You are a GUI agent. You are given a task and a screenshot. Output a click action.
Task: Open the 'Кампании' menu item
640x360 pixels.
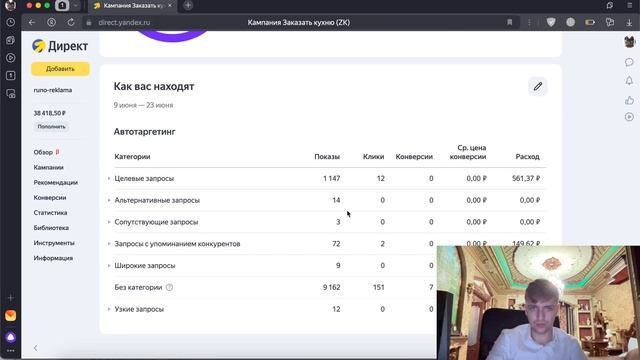point(49,167)
